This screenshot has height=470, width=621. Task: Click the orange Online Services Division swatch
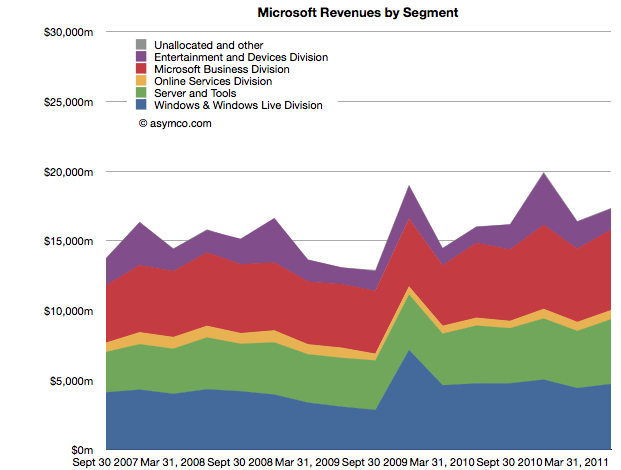[141, 80]
